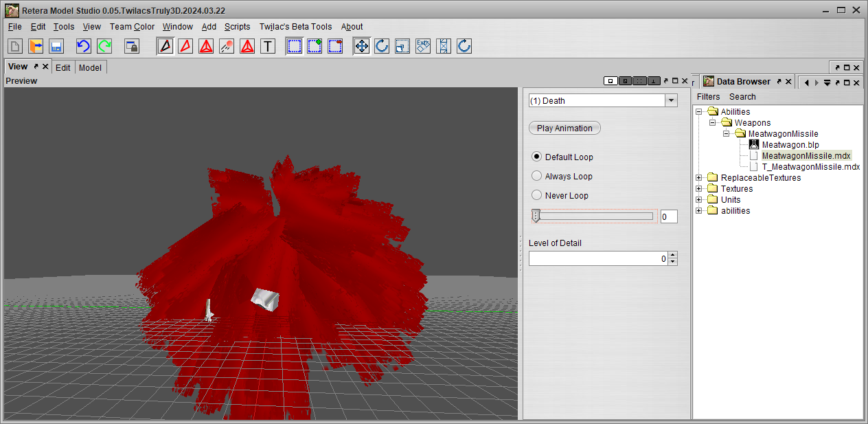Screen dimensions: 868x424
Task: Click the New file toolbar icon
Action: [x=15, y=46]
